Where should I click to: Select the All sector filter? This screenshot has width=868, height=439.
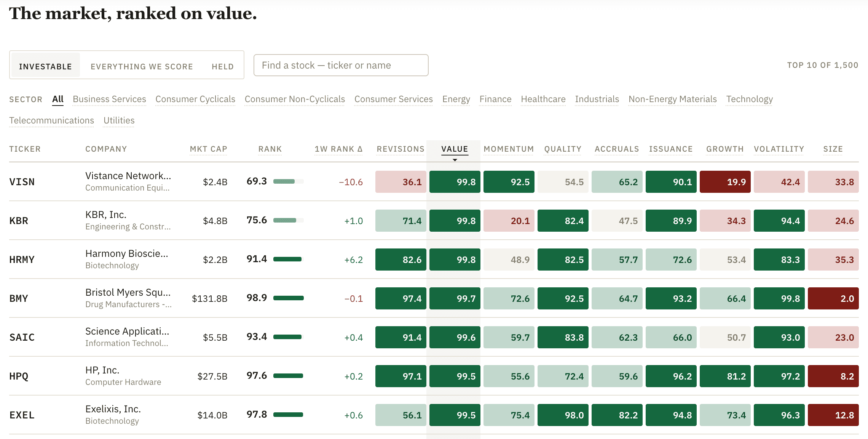click(58, 99)
